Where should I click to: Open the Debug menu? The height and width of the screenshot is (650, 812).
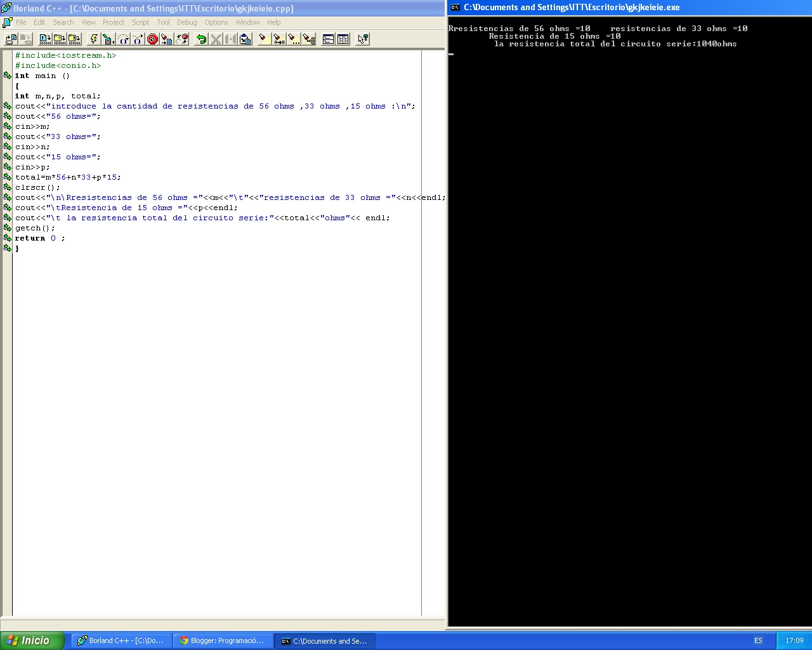click(187, 22)
